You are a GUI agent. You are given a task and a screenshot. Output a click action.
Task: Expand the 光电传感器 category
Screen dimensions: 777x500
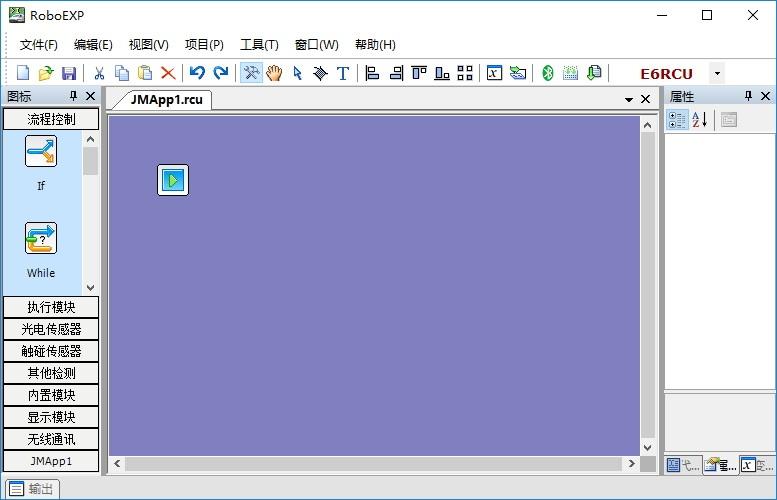click(51, 329)
